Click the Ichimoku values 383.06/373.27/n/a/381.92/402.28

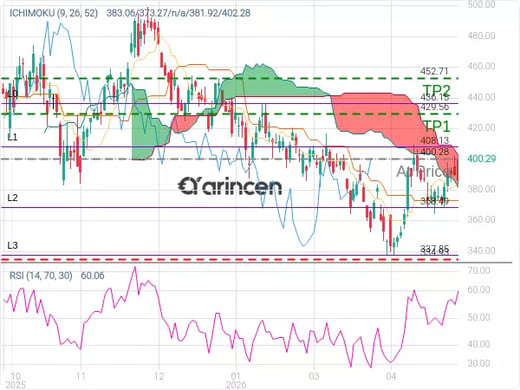(178, 13)
